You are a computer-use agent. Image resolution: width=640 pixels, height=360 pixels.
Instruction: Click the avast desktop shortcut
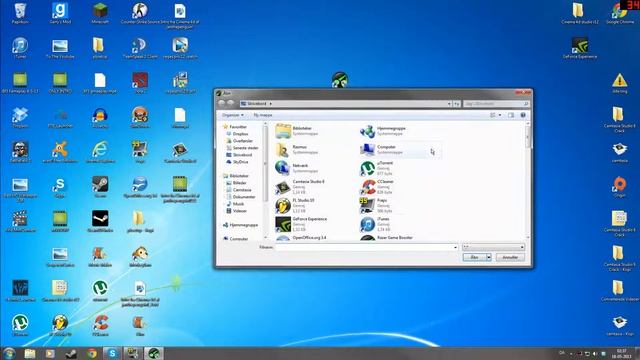click(60, 152)
